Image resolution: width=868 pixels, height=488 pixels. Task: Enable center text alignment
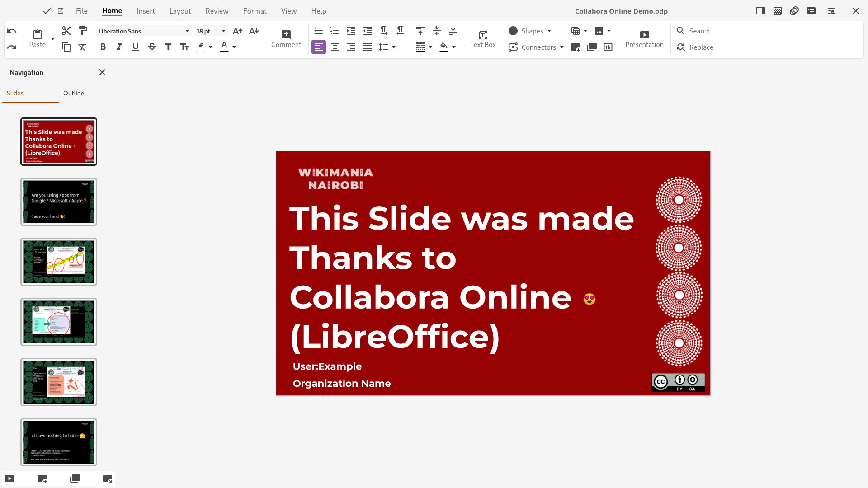[335, 47]
